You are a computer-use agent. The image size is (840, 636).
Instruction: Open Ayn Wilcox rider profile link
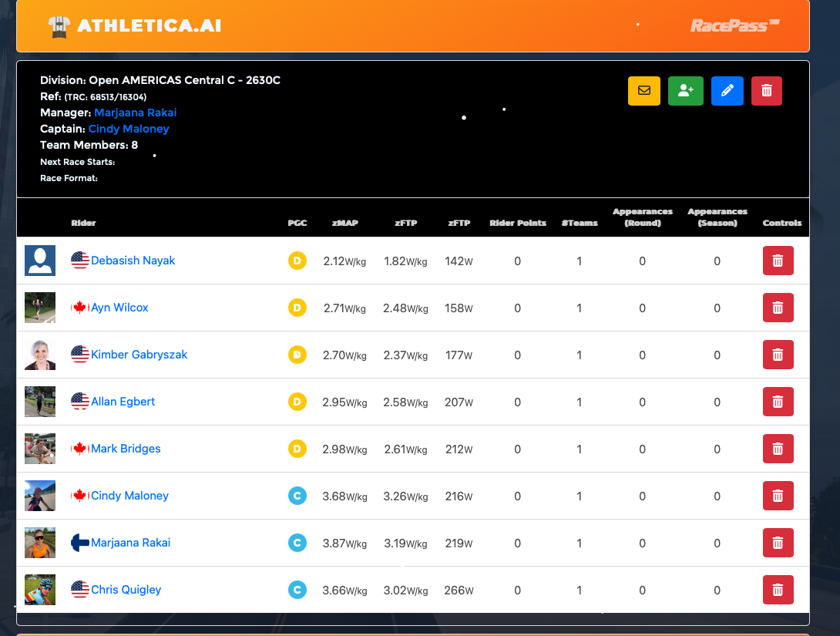119,308
